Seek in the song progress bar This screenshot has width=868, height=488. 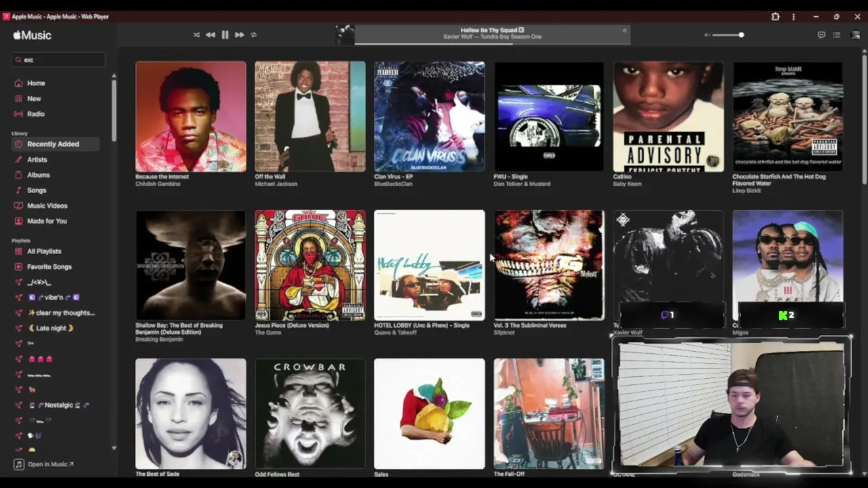[x=492, y=43]
